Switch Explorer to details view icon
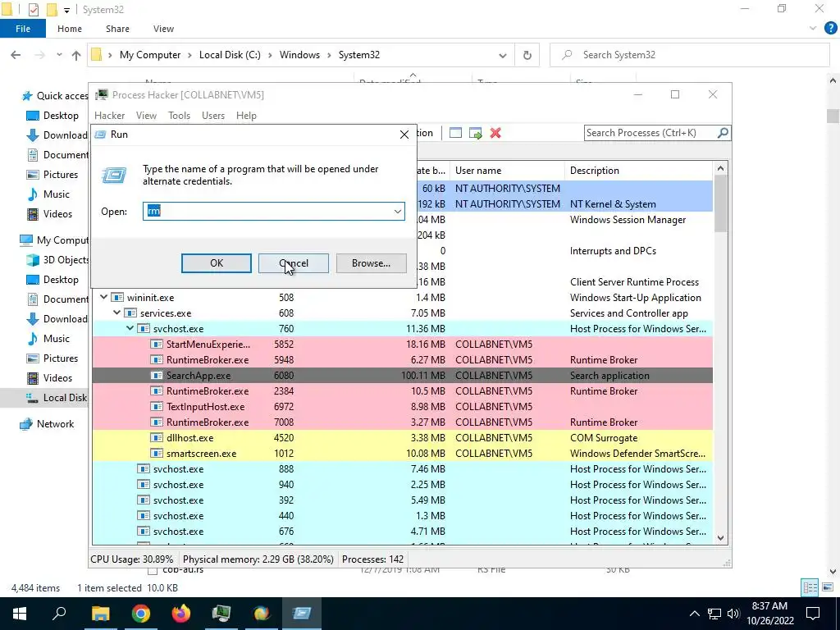 (x=810, y=587)
